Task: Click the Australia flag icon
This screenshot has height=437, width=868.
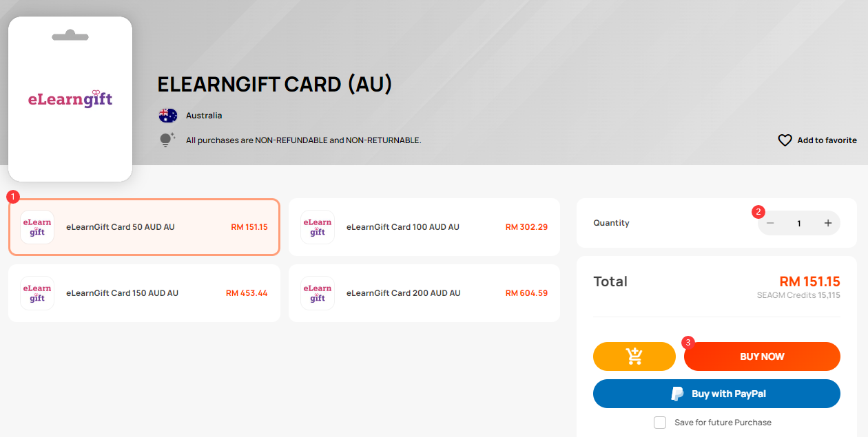Action: pos(168,116)
